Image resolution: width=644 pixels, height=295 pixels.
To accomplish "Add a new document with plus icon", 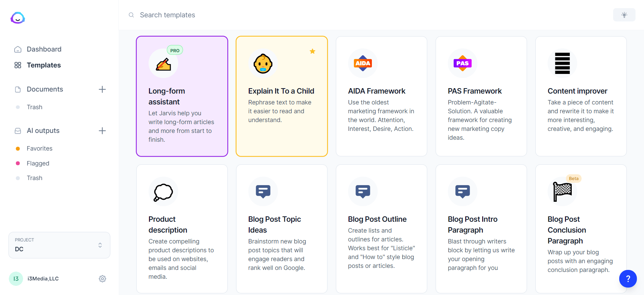I will pos(102,90).
